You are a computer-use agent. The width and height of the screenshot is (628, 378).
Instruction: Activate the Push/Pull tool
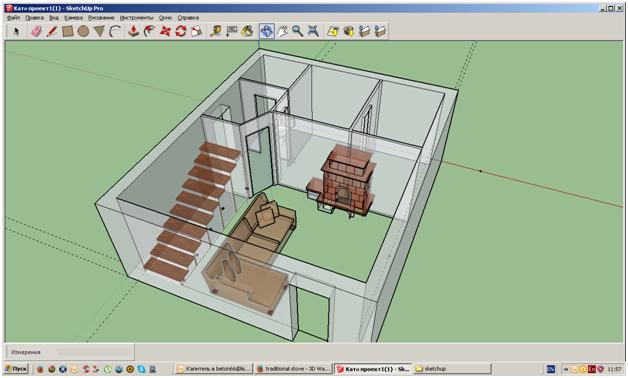point(133,31)
